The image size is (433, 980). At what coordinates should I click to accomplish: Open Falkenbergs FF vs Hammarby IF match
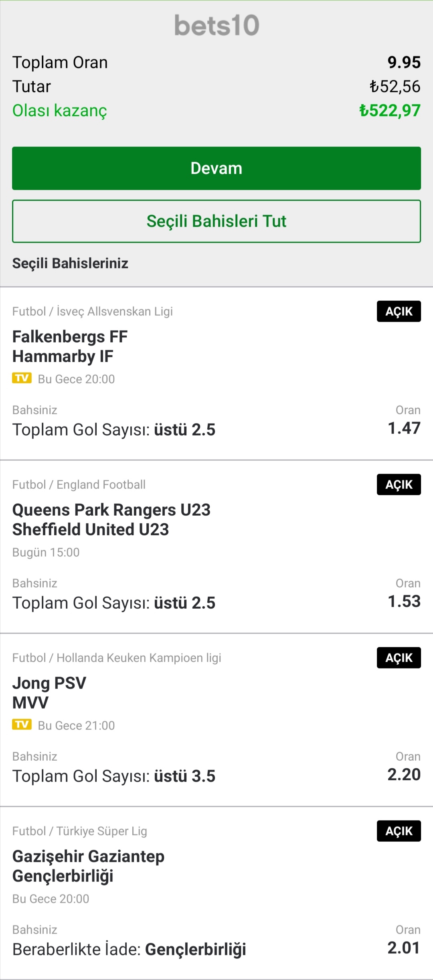(x=70, y=346)
